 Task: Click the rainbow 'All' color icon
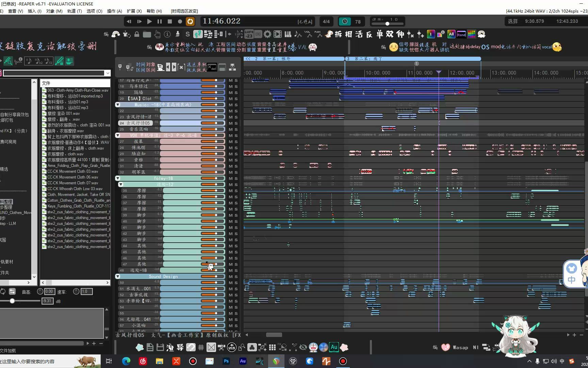451,34
